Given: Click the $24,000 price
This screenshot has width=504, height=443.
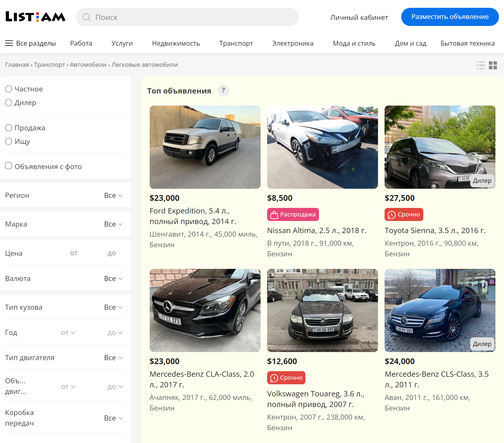Looking at the screenshot, I should click(400, 361).
